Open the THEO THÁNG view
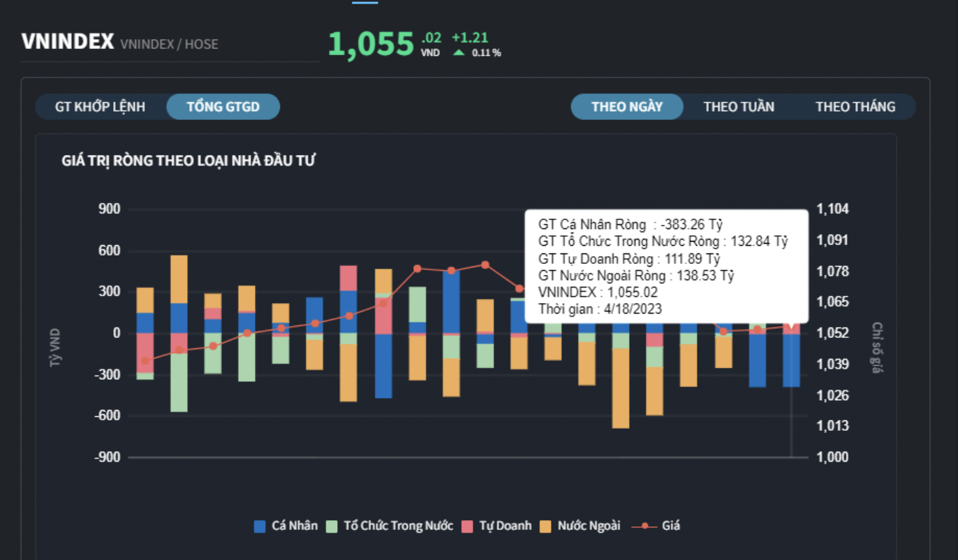958x560 pixels. [855, 107]
